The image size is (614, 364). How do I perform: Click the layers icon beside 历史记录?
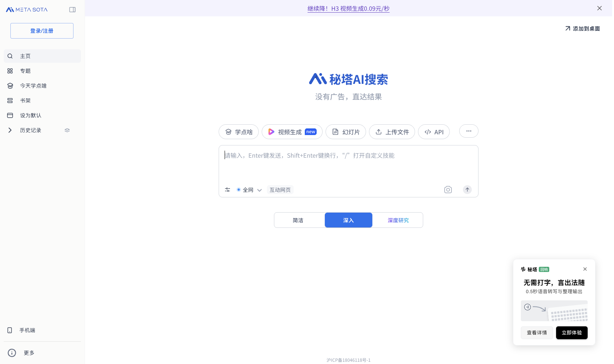coord(67,130)
